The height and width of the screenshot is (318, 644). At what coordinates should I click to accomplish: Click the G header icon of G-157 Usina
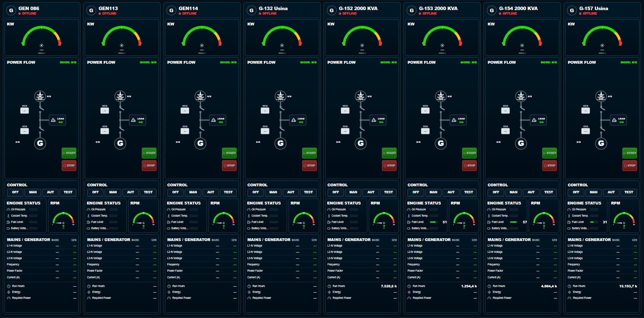(x=572, y=10)
